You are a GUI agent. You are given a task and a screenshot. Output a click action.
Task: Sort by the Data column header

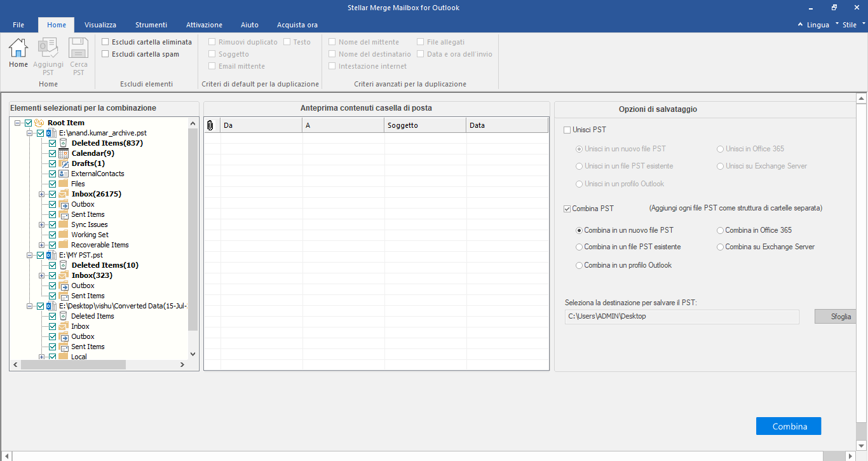coord(507,125)
